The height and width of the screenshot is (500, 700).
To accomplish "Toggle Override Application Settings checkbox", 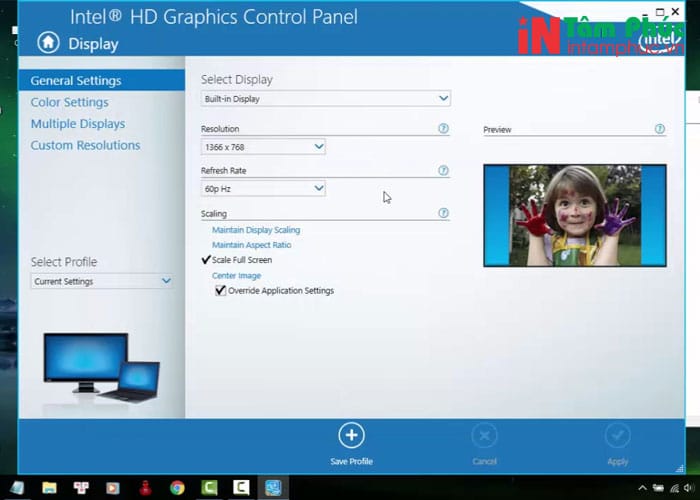I will coord(221,291).
